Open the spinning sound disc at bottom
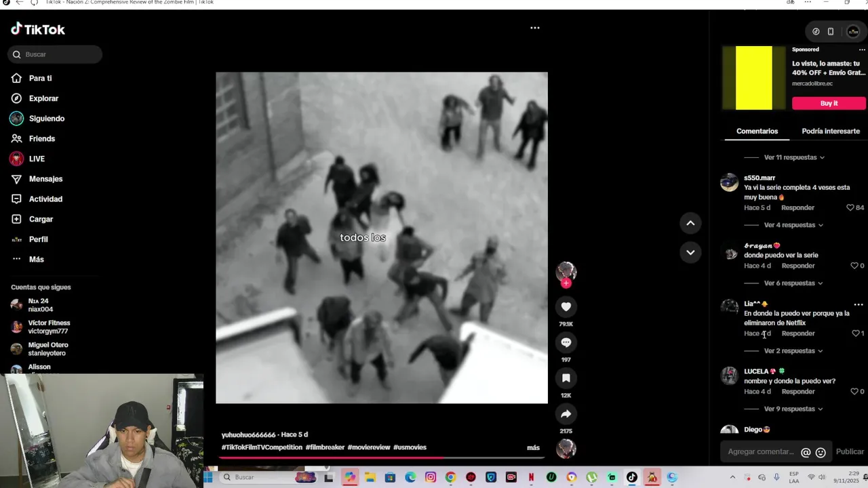This screenshot has width=868, height=488. (x=566, y=449)
